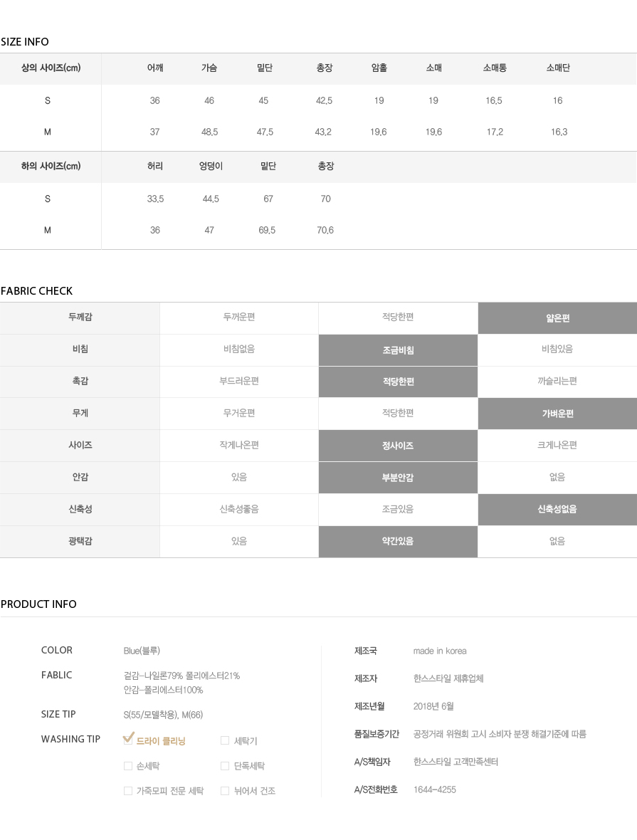
Task: Click the A/S phone number 1644-4255
Action: point(434,789)
